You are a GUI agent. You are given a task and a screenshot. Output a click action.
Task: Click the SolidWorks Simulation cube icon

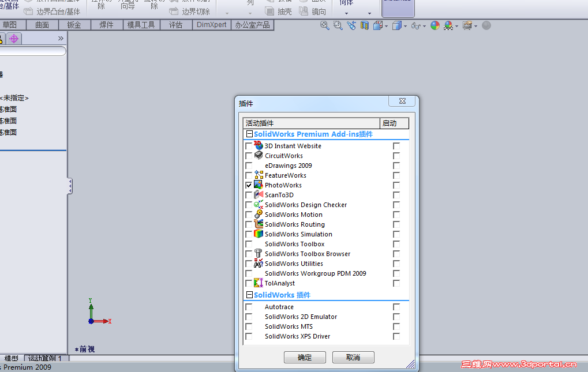coord(259,234)
